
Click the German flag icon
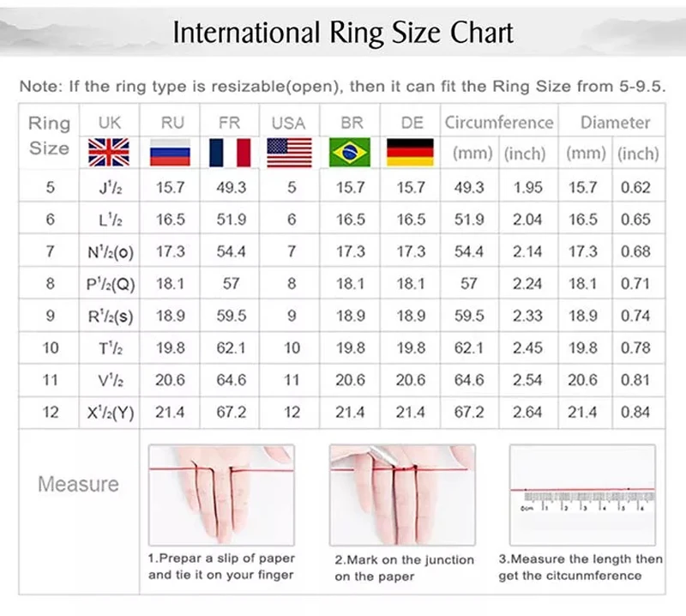point(411,153)
